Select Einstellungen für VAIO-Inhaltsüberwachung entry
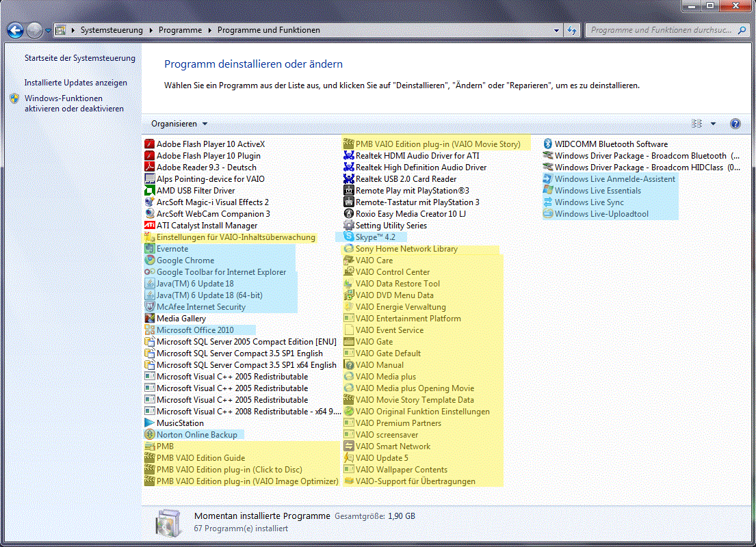Viewport: 756px width, 547px height. (x=230, y=237)
